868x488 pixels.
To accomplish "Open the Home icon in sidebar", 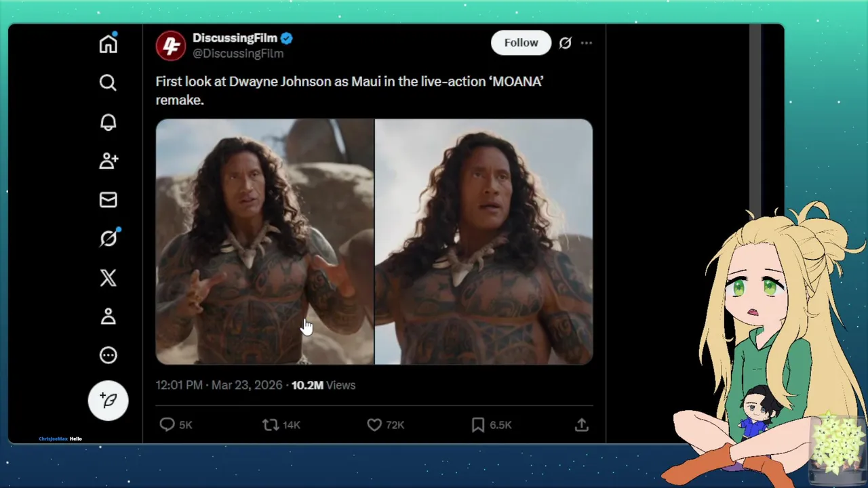I will point(108,44).
